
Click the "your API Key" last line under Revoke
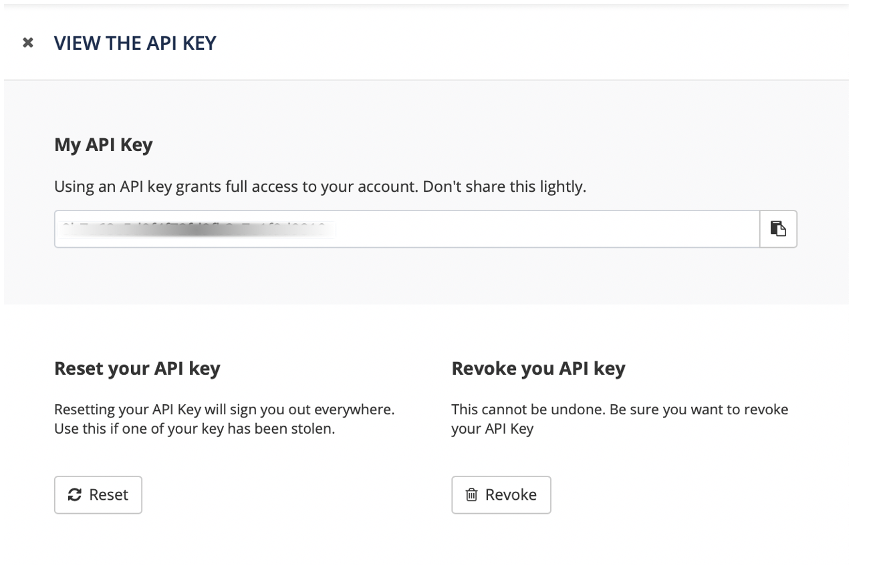(x=492, y=429)
